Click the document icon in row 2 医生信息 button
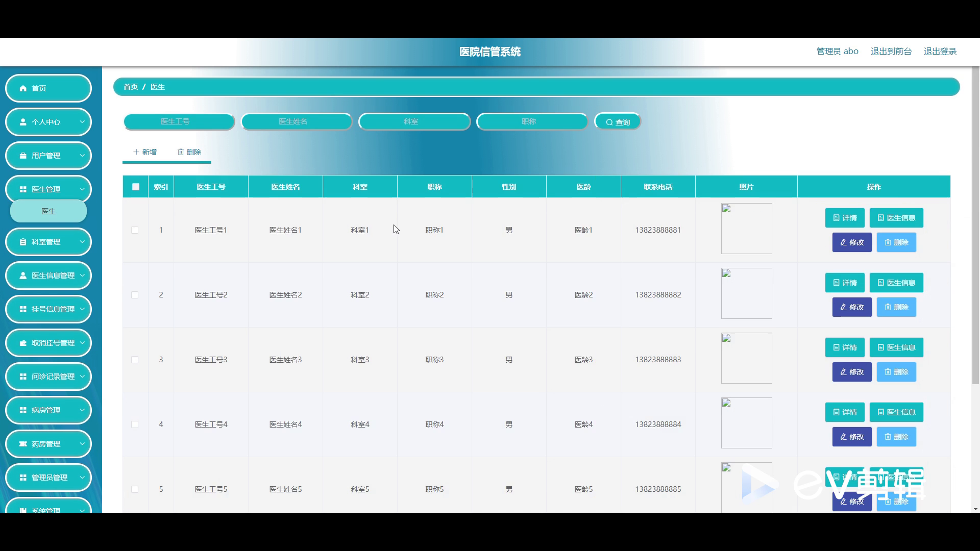The height and width of the screenshot is (551, 980). coord(880,283)
